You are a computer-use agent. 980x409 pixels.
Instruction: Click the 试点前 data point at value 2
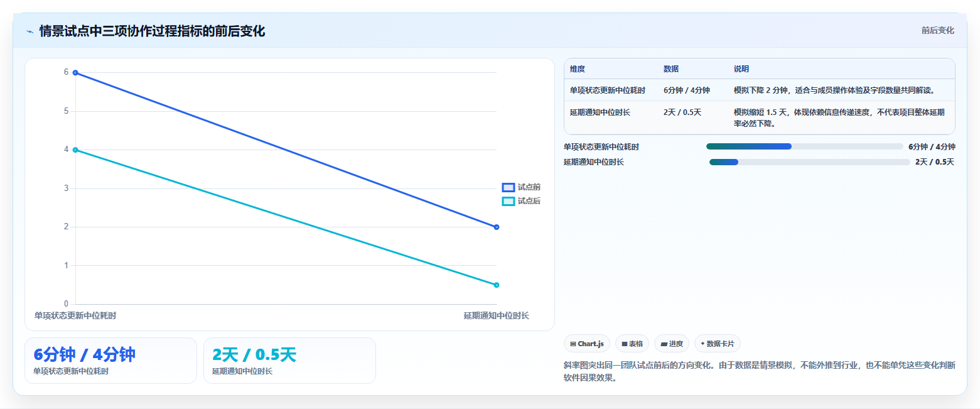pyautogui.click(x=497, y=227)
